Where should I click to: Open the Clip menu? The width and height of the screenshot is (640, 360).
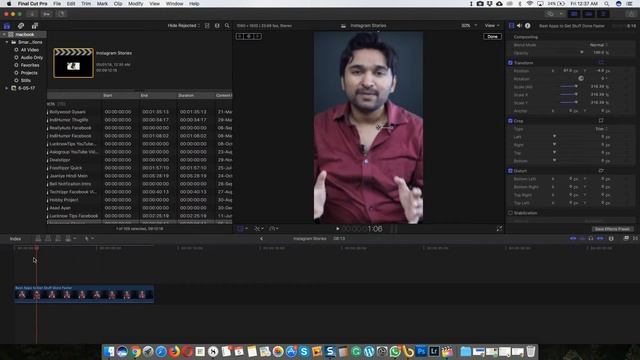118,4
